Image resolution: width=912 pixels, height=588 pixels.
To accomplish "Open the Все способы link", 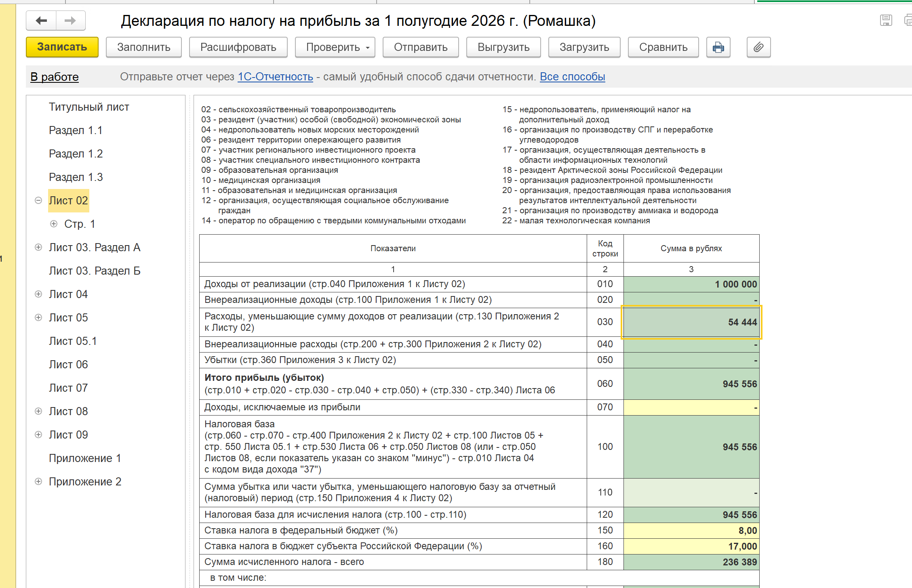I will click(x=573, y=77).
